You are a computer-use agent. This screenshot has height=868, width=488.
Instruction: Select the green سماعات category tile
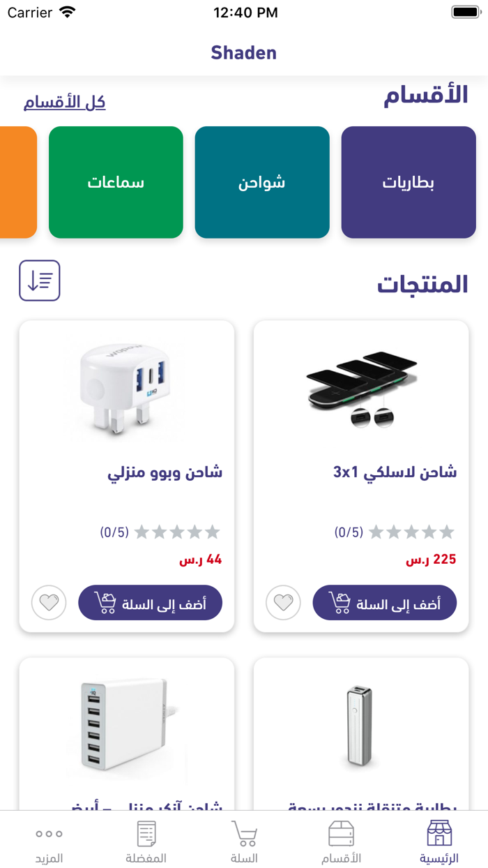click(x=116, y=182)
